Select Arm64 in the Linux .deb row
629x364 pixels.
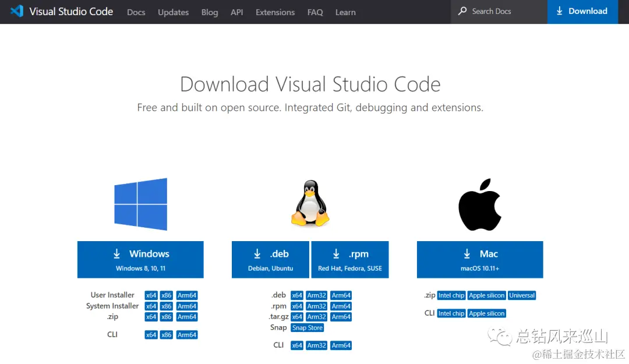pos(341,295)
